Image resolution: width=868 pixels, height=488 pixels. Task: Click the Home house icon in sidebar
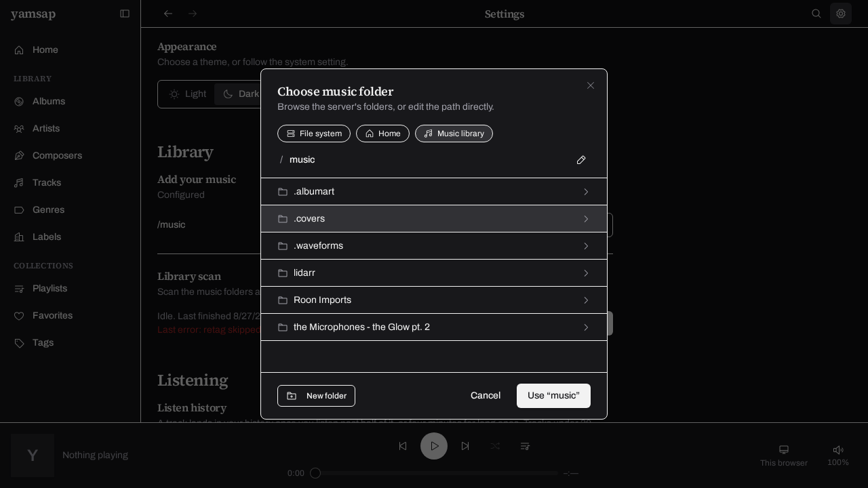click(x=19, y=50)
